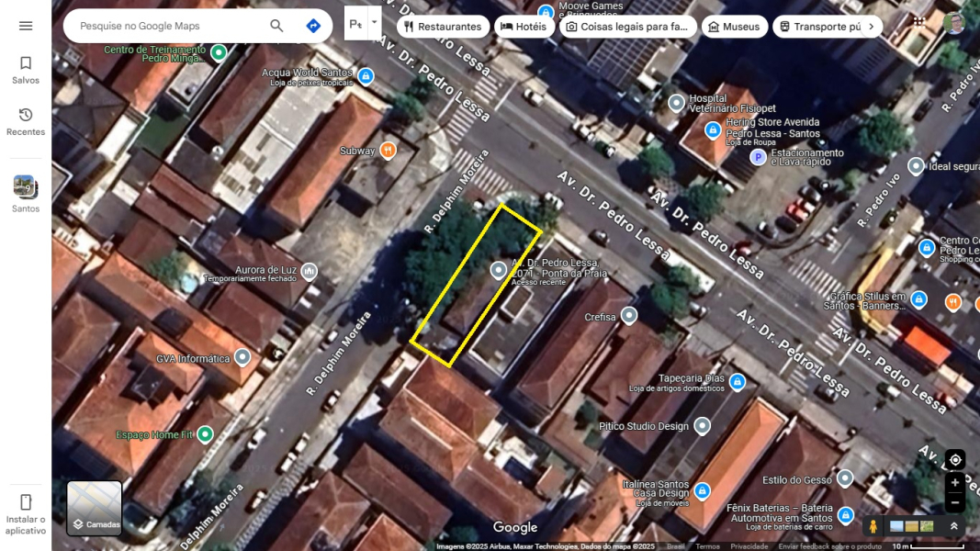The image size is (980, 551).
Task: Zoom in with the plus button
Action: click(954, 481)
